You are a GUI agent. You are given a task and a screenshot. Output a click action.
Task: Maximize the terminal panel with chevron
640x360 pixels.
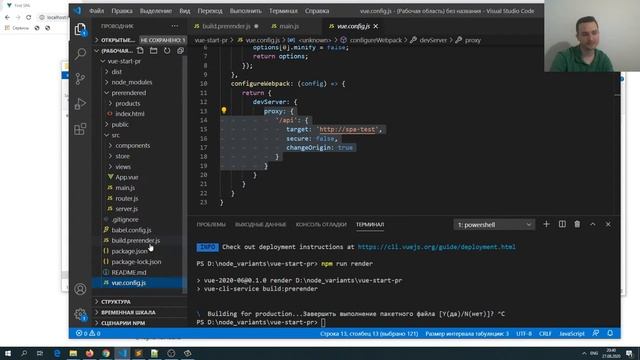(593, 224)
